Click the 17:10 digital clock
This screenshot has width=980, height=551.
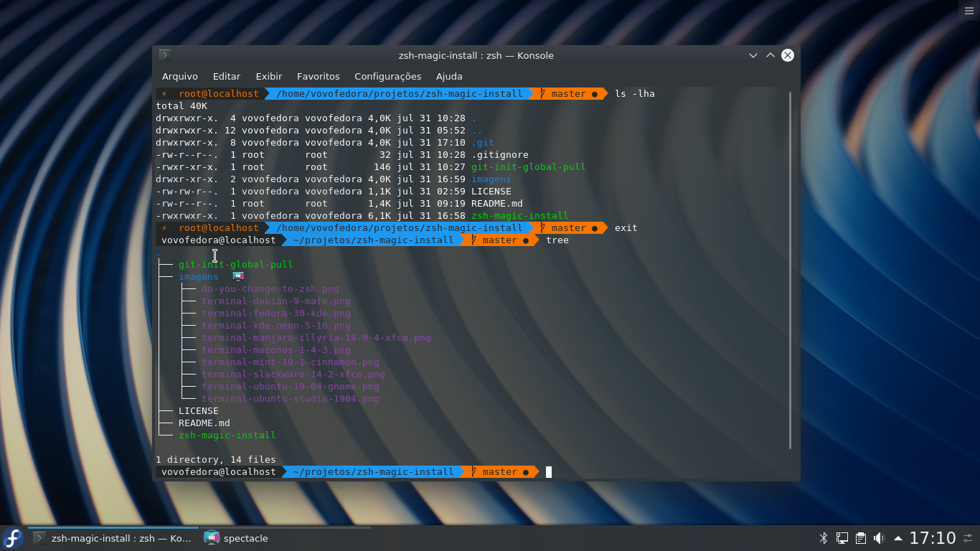tap(933, 538)
